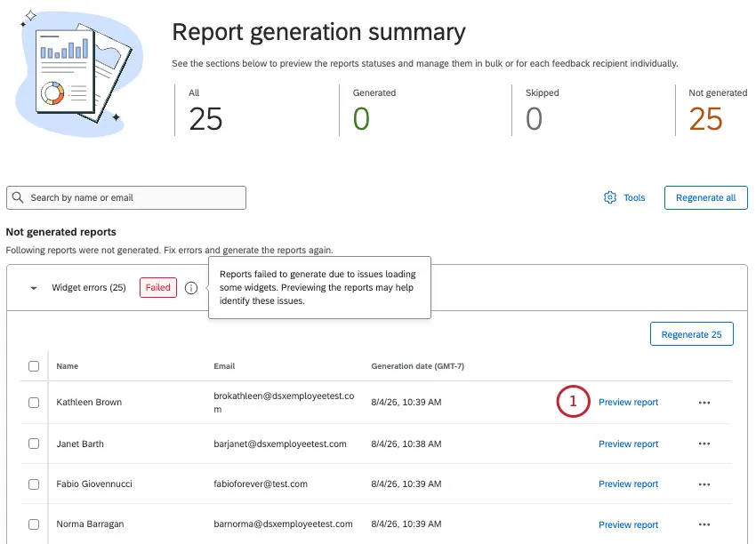Screen dimensions: 756x544
Task: Open more options for Fabio Giovennucci
Action: pyautogui.click(x=704, y=484)
